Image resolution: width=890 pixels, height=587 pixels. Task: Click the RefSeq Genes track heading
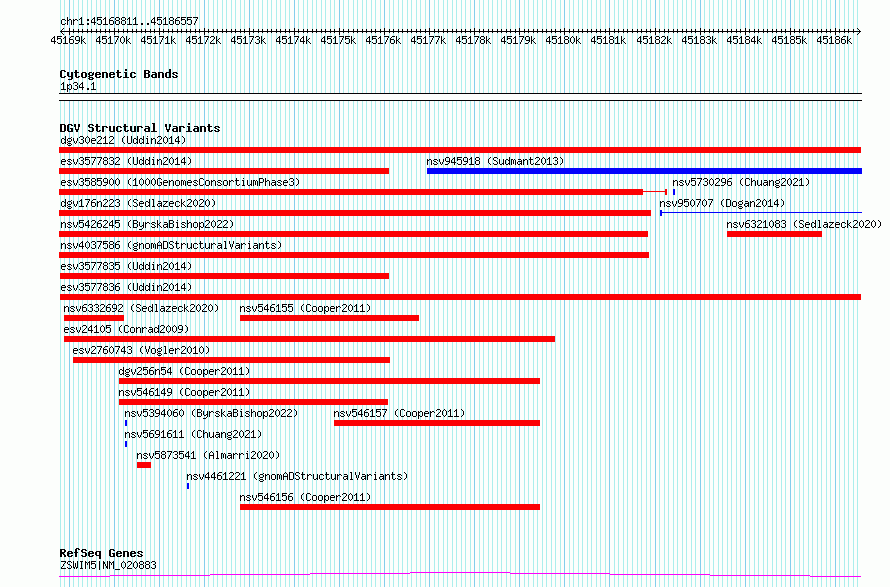[x=102, y=553]
